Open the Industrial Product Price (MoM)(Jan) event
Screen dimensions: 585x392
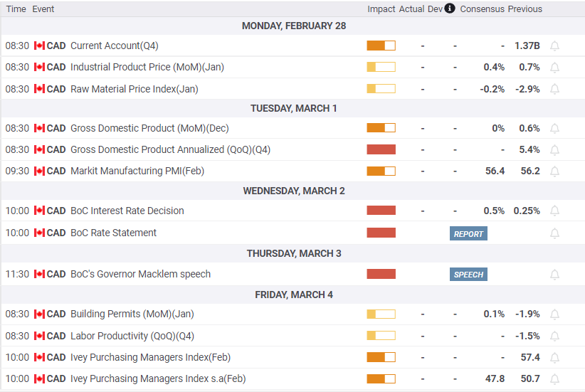(147, 67)
